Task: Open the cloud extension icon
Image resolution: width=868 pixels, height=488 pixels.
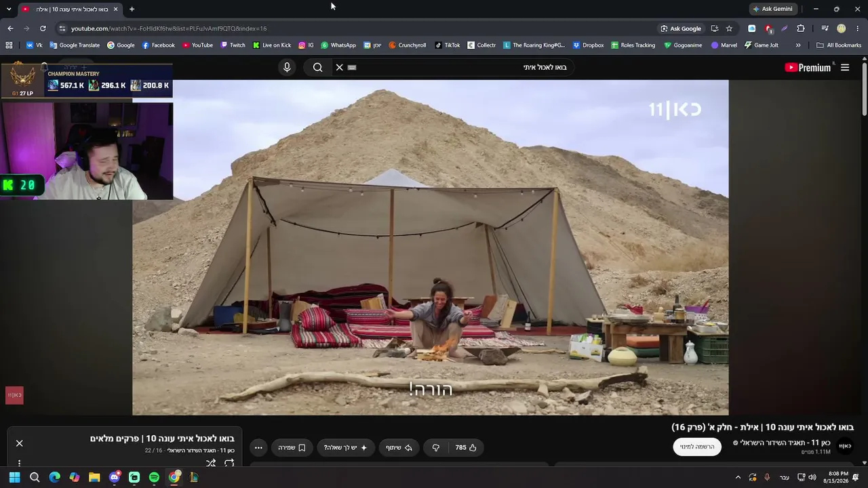Action: coord(751,28)
